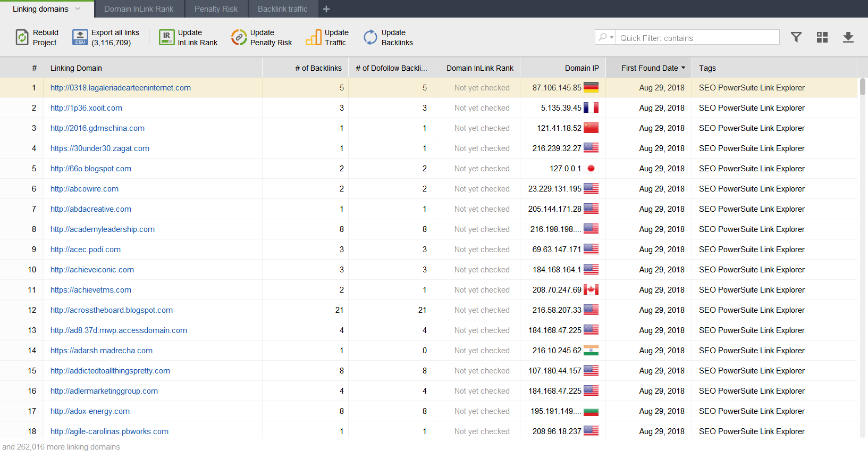
Task: Add a new workspace tab
Action: 326,9
